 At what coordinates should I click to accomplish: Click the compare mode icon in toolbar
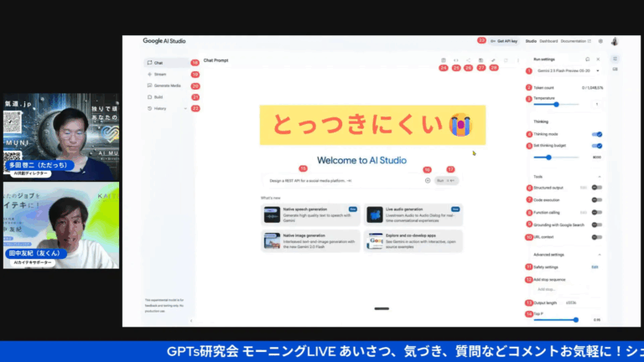[x=493, y=60]
